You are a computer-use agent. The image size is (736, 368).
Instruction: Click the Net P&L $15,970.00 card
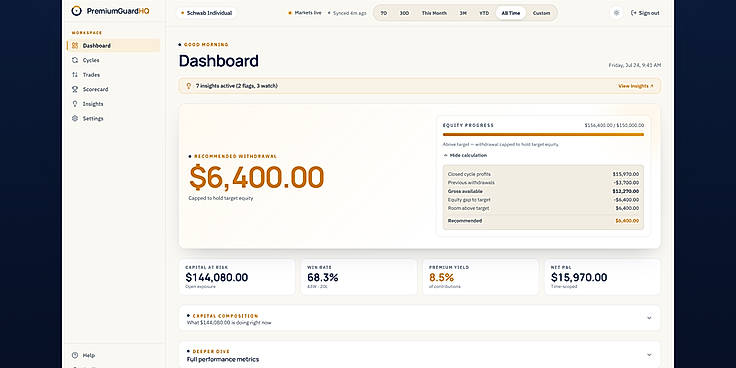click(603, 277)
